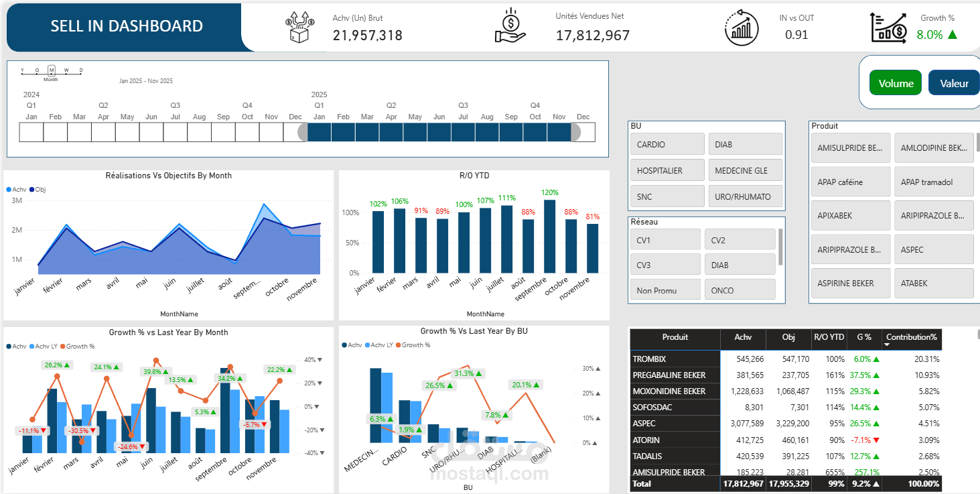Click the SOFOSDAC product name in the table
Viewport: 980px width, 494px height.
pyautogui.click(x=652, y=408)
